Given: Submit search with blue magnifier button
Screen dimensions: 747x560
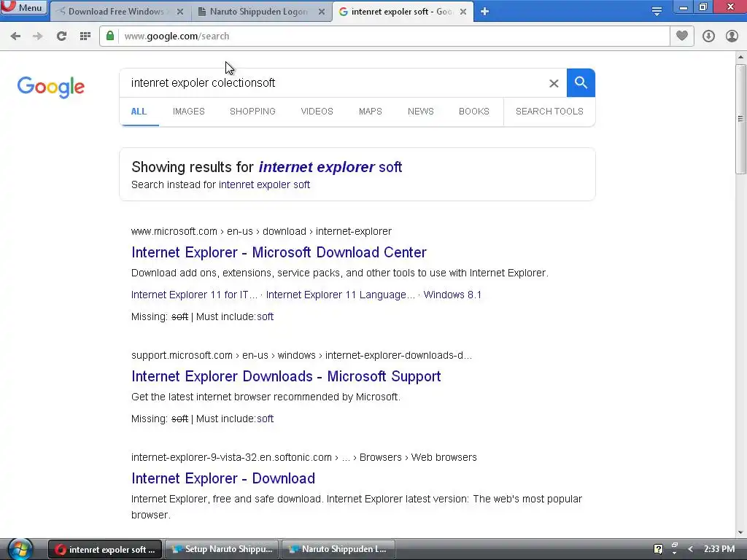Looking at the screenshot, I should [581, 83].
